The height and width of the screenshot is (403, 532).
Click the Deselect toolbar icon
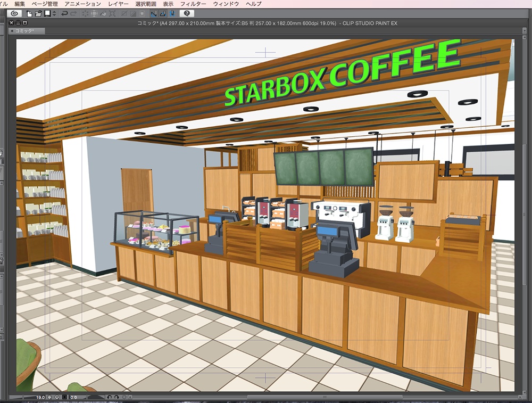coord(124,14)
